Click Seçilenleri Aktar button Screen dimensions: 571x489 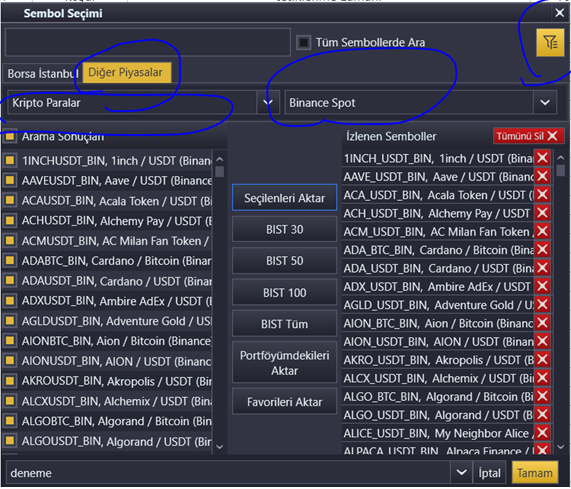[284, 198]
